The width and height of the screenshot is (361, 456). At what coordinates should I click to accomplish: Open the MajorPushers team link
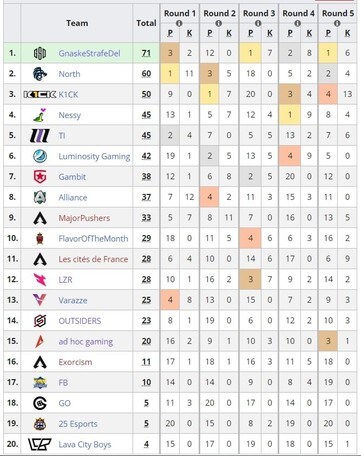tap(84, 218)
